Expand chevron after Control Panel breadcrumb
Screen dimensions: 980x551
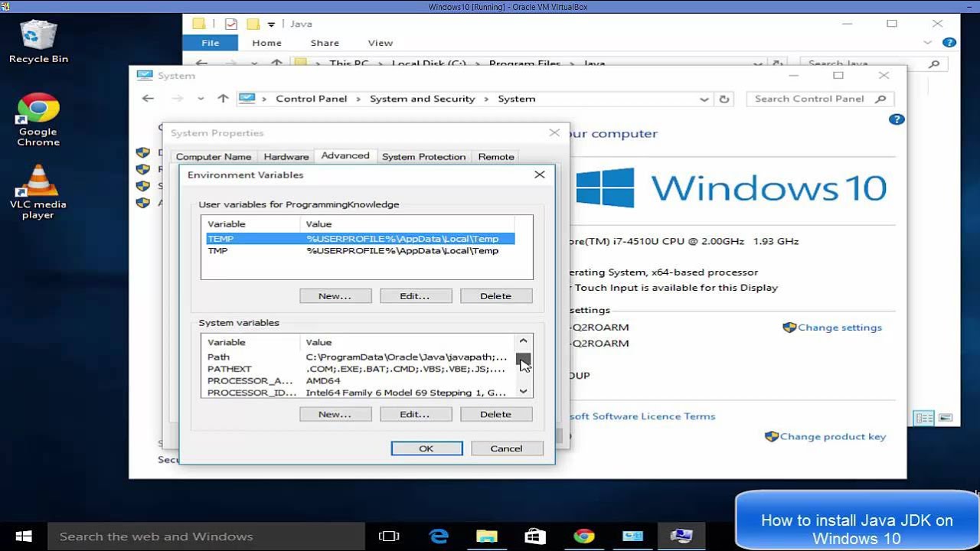point(358,99)
